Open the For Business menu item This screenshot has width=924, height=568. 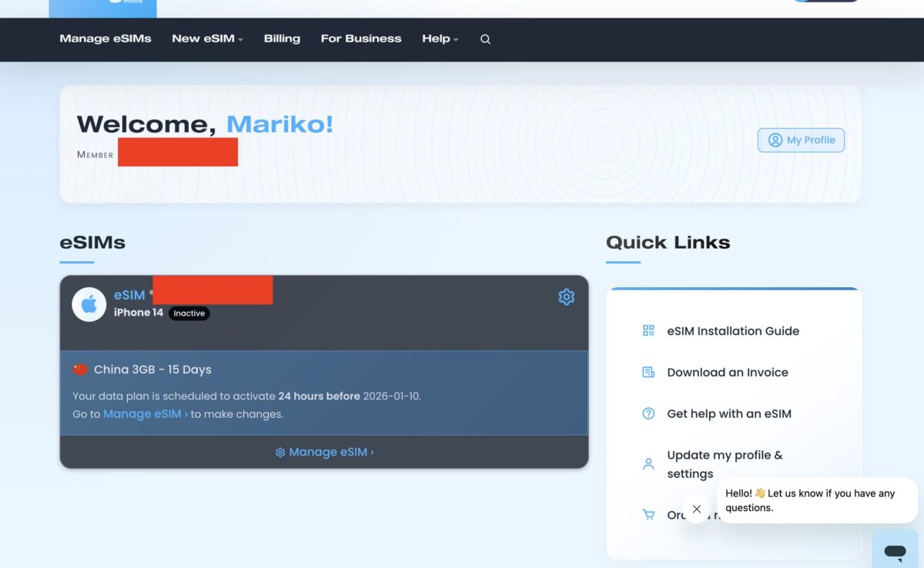[x=361, y=38]
